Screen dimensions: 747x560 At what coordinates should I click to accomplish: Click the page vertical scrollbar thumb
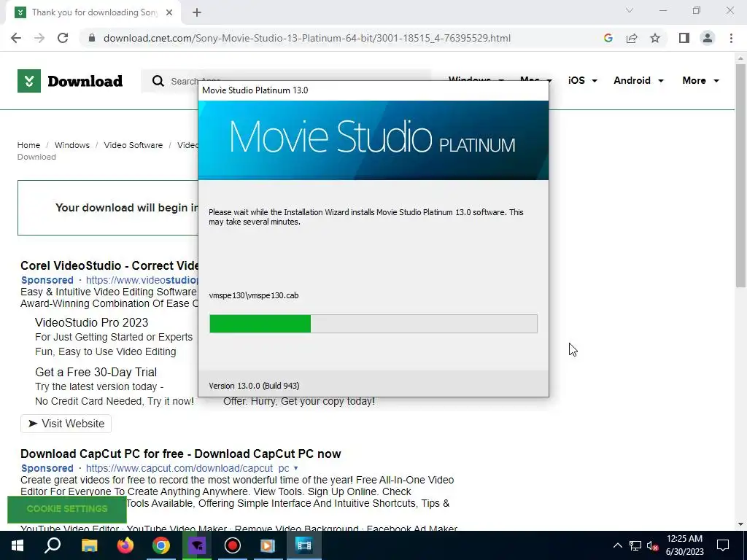pyautogui.click(x=740, y=175)
